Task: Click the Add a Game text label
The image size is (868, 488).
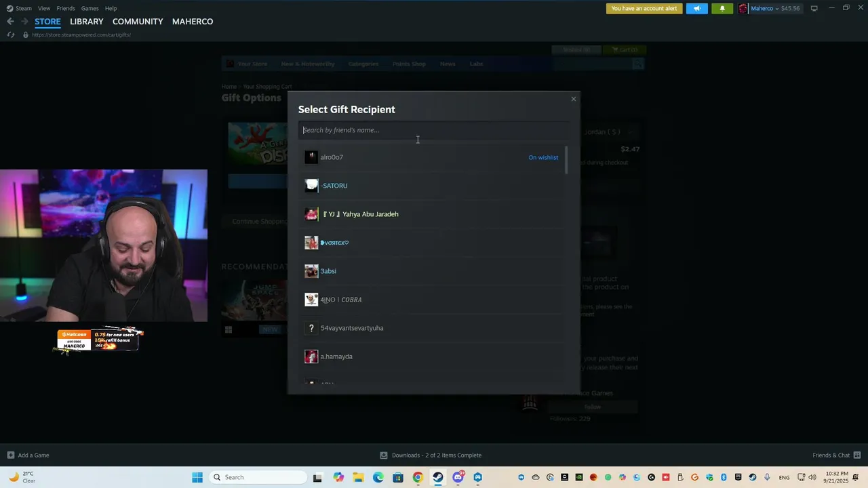Action: click(x=33, y=455)
